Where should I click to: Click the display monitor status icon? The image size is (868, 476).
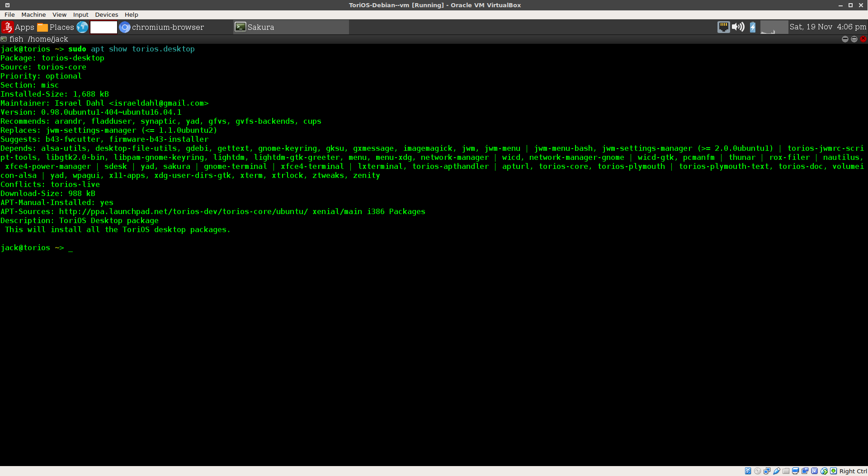pyautogui.click(x=795, y=471)
